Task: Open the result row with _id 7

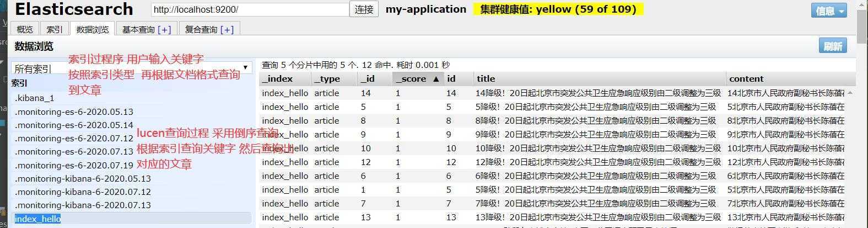Action: tap(553, 204)
